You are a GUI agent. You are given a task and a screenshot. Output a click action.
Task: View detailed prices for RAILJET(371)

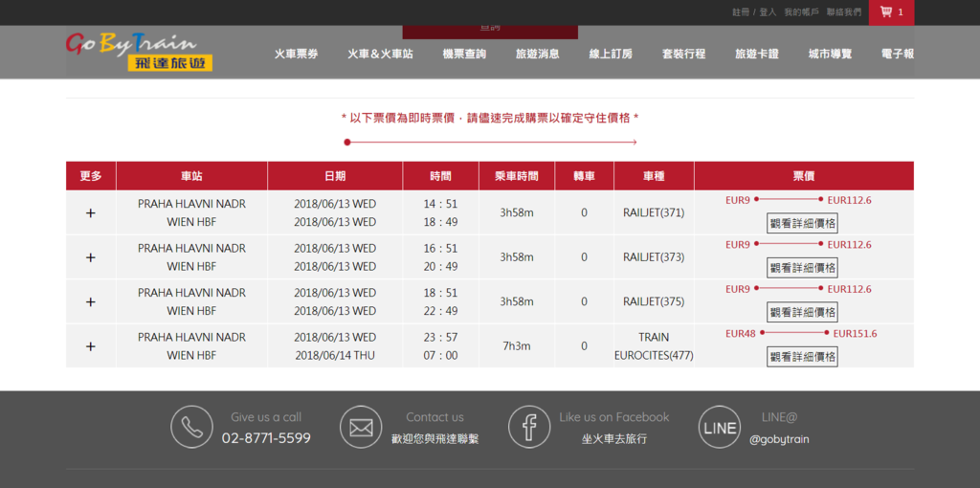(x=803, y=223)
